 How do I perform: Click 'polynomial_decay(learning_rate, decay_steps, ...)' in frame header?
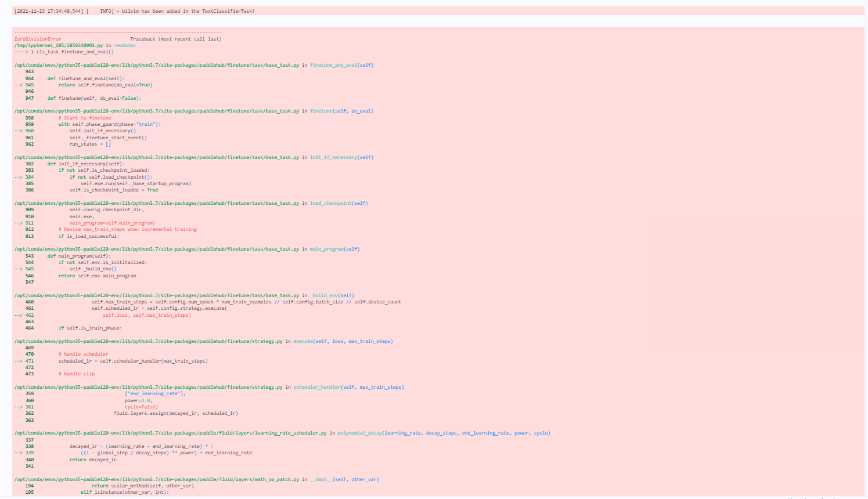[x=444, y=433]
